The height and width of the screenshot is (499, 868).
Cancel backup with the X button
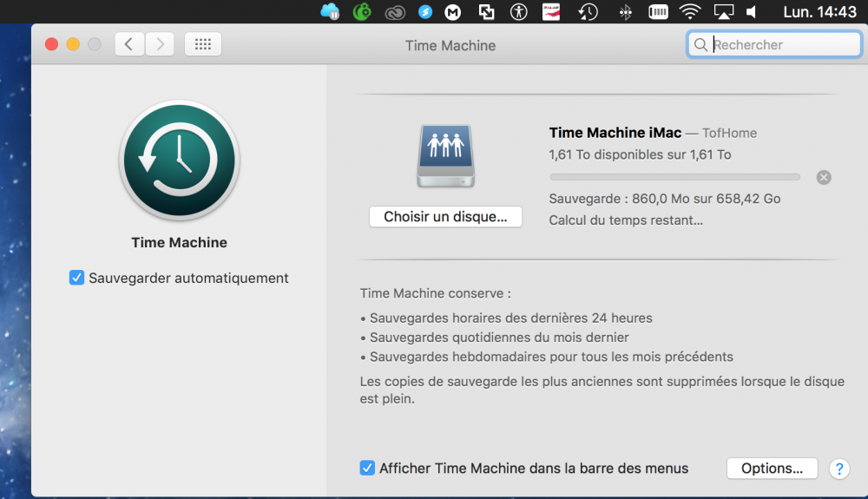(x=824, y=177)
